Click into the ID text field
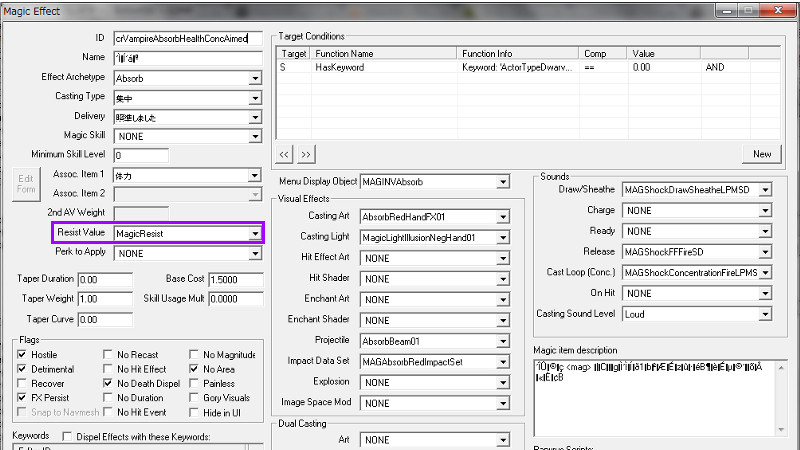This screenshot has height=450, width=800. [188, 38]
